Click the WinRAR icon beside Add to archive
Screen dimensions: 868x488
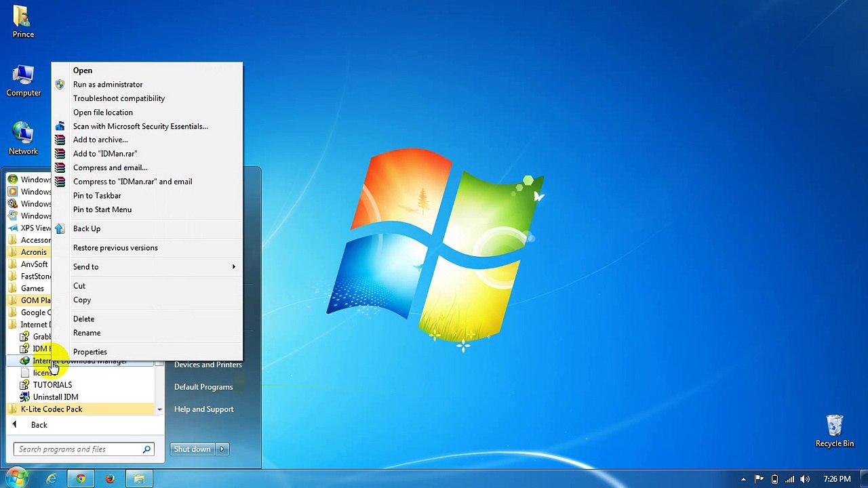pyautogui.click(x=60, y=140)
